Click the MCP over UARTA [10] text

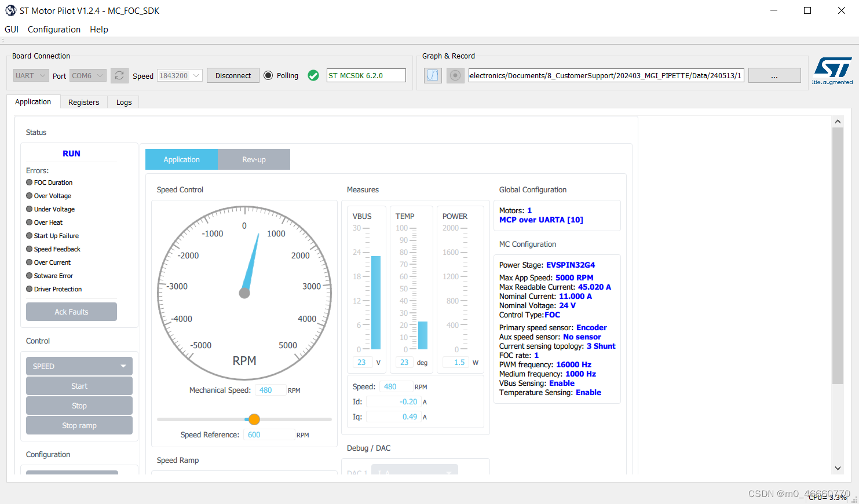[x=541, y=220]
